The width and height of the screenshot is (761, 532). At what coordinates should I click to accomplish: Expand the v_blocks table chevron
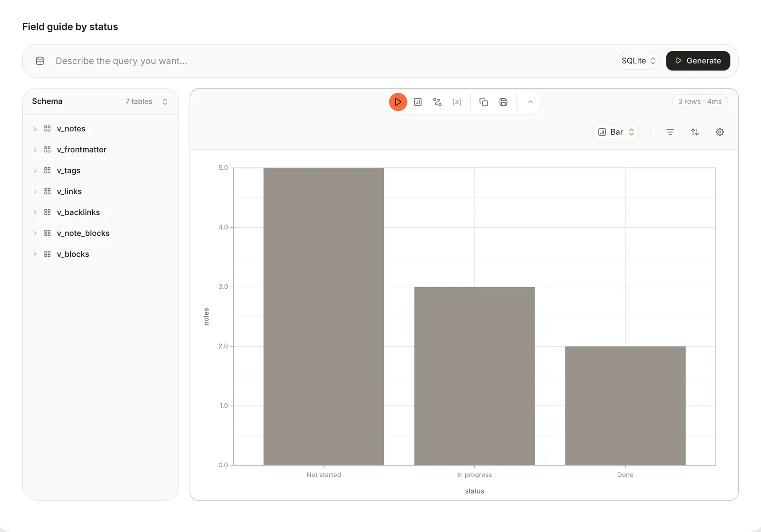pyautogui.click(x=35, y=254)
